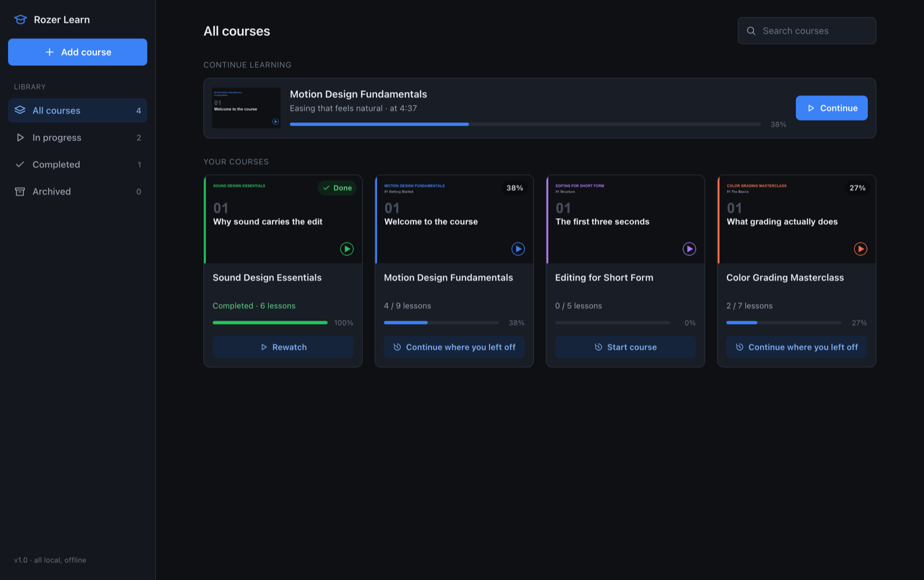This screenshot has width=924, height=580.
Task: Open the Completed library section
Action: tap(77, 164)
